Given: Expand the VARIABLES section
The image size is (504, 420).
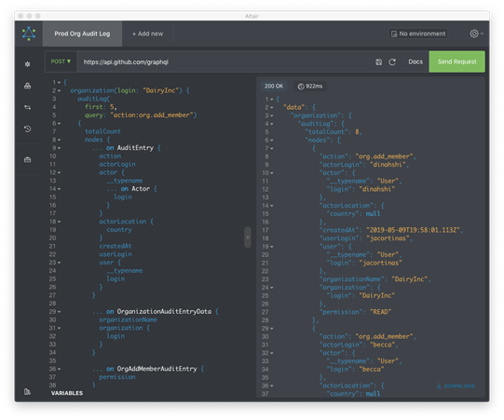Looking at the screenshot, I should coord(67,393).
